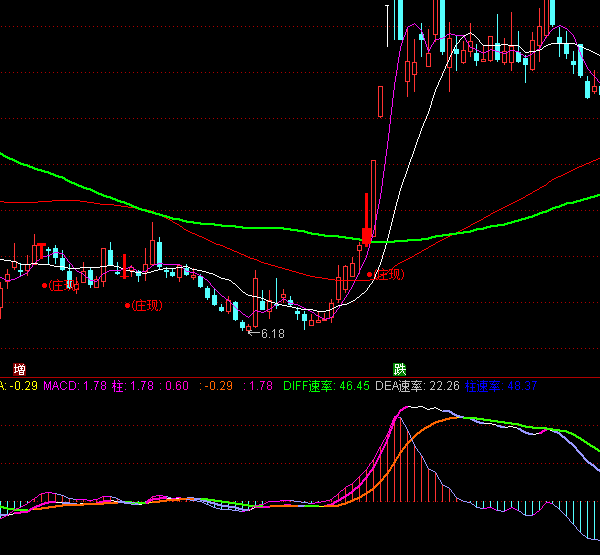The image size is (600, 555).
Task: Click the 增 marker above indicator panel
Action: (x=19, y=369)
